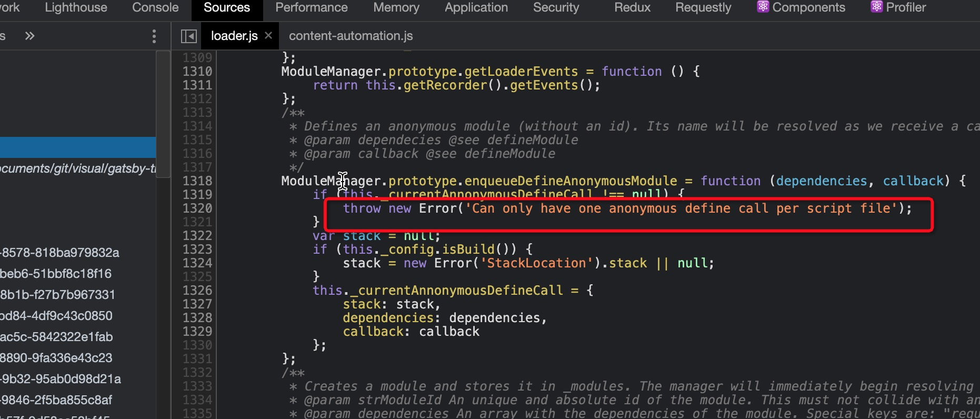
Task: Switch to content-automation.js file tab
Action: click(351, 36)
